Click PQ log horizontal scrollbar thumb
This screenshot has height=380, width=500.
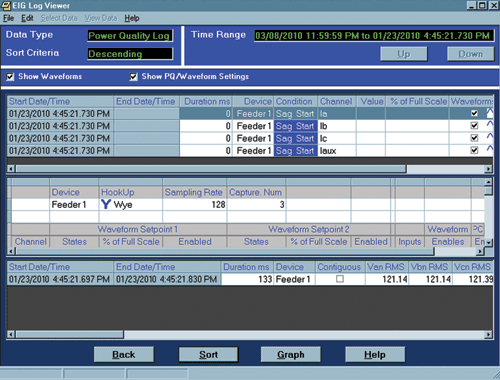(x=211, y=169)
